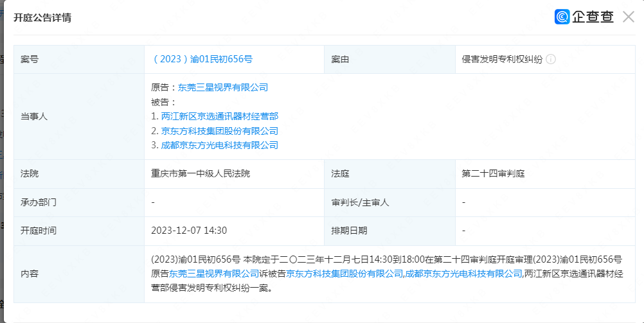Open defendant 两江新区京选通讯器材经营部 link

click(220, 116)
